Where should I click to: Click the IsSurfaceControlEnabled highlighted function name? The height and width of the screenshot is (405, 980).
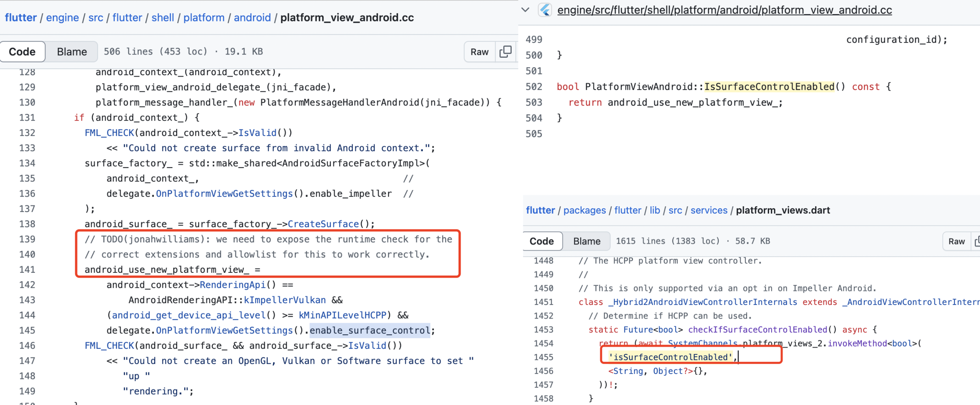pyautogui.click(x=769, y=87)
